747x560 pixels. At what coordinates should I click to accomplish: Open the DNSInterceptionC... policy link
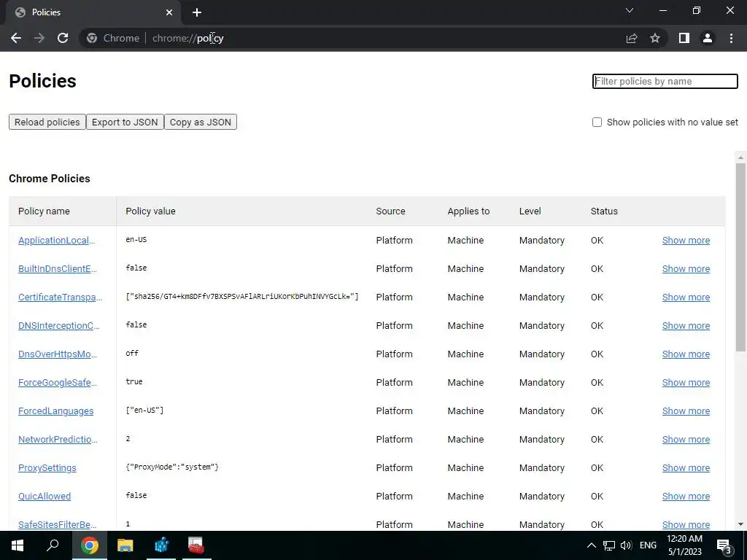58,326
